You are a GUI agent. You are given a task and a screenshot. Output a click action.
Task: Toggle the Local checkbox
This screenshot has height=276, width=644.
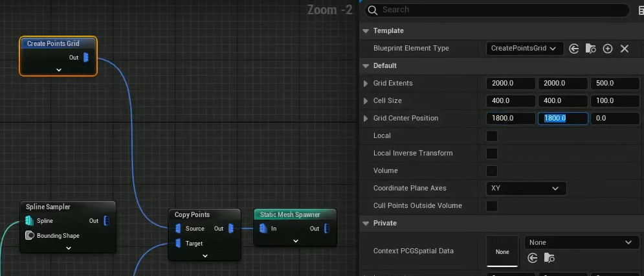(x=492, y=136)
